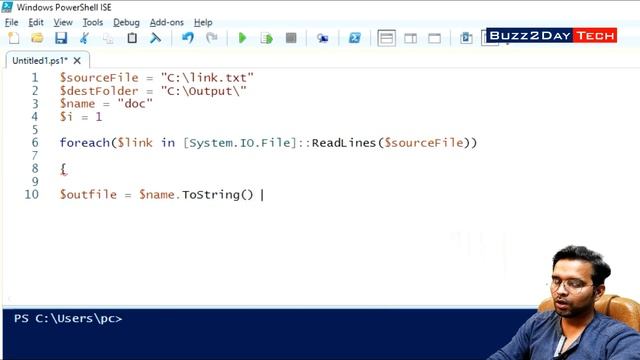
Task: Click the [System.IO.File] type text
Action: (x=240, y=143)
